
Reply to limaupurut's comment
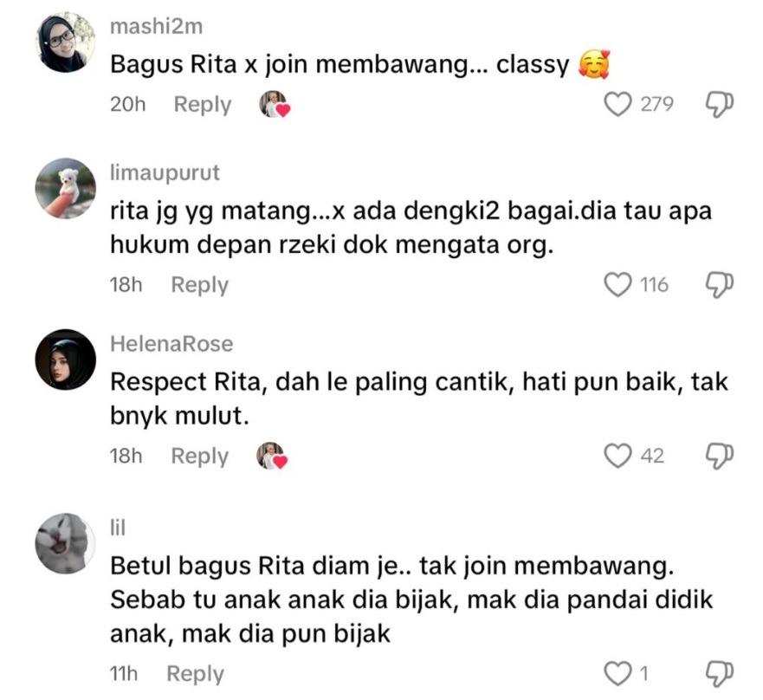tap(199, 285)
